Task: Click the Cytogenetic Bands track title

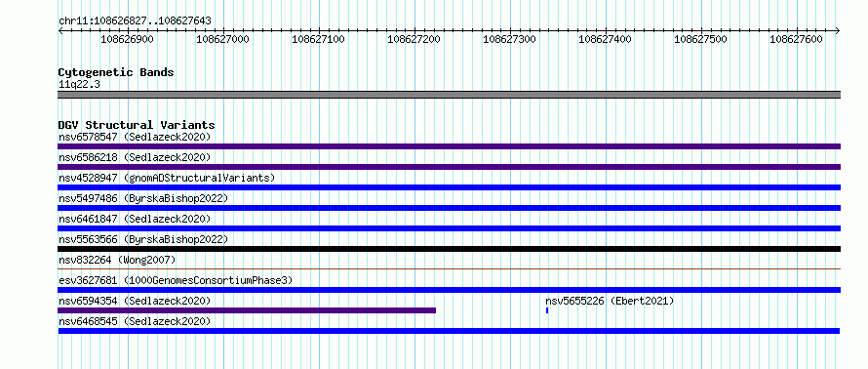Action: [116, 72]
